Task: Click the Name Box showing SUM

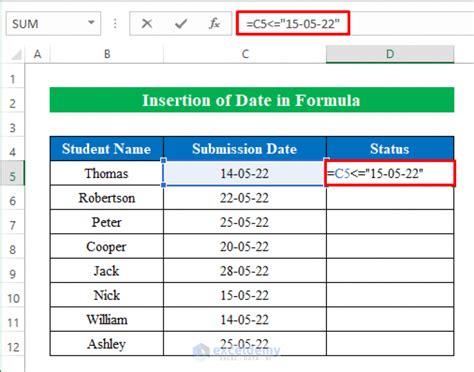Action: tap(53, 24)
